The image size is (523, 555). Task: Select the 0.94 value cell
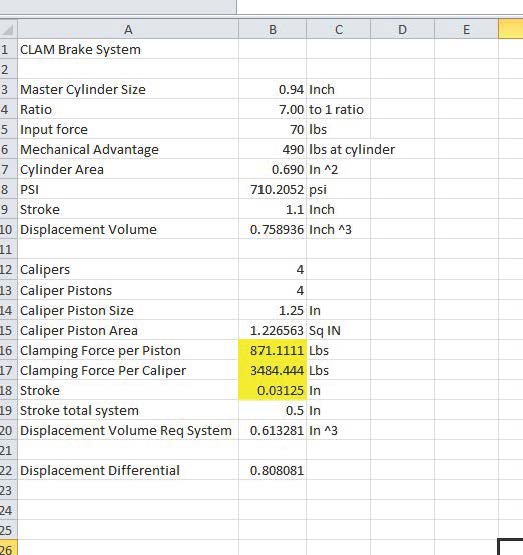[x=272, y=89]
